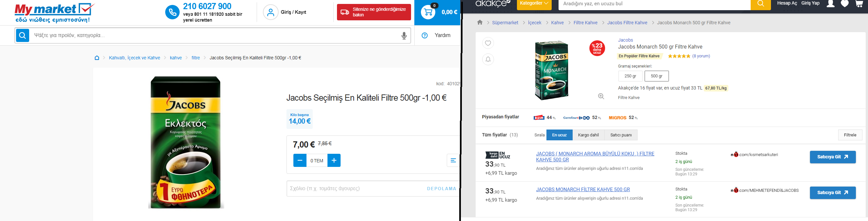The width and height of the screenshot is (868, 221).
Task: Open the (8 yorum) reviews link
Action: tap(701, 56)
